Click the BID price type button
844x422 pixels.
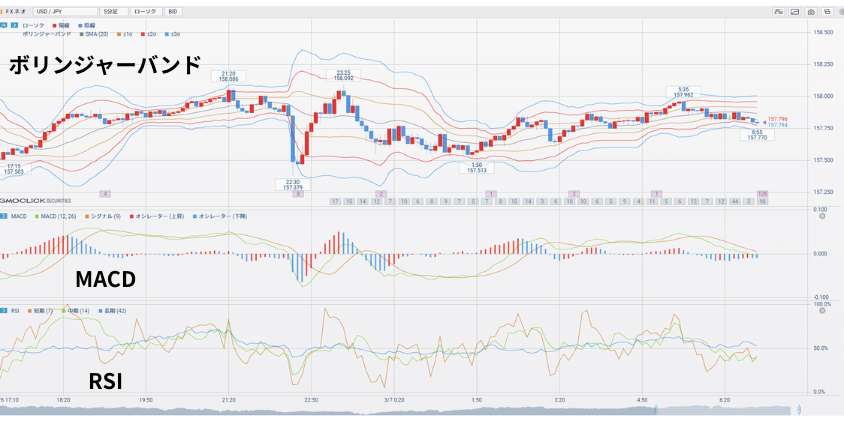point(172,11)
